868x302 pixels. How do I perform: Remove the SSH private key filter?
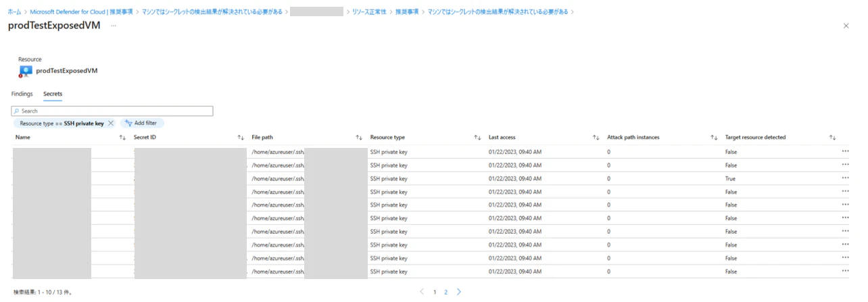tap(111, 123)
